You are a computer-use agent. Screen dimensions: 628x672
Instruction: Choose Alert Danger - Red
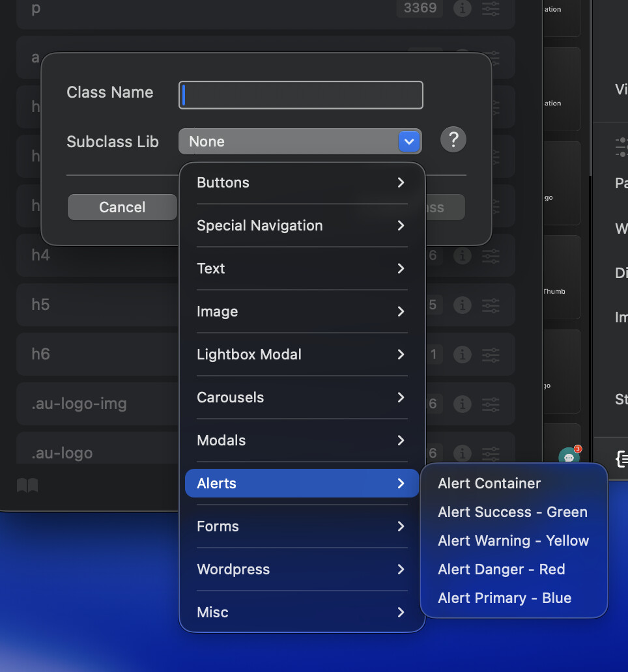tap(501, 570)
